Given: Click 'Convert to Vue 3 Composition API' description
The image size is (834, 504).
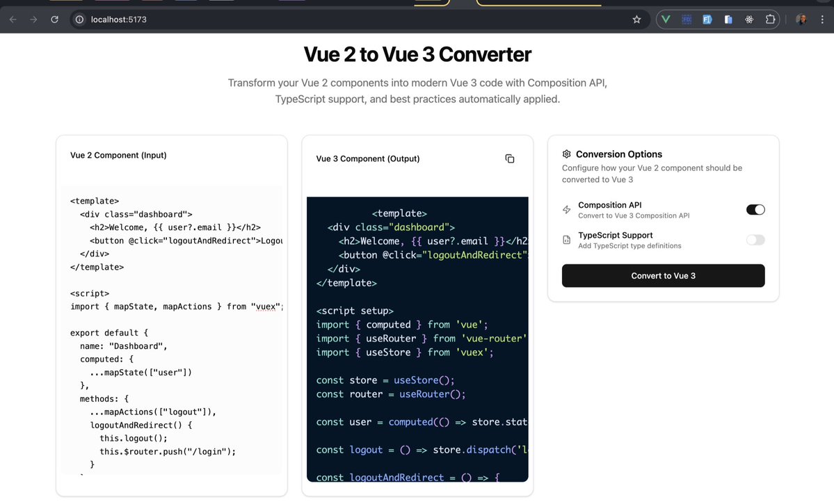Looking at the screenshot, I should (634, 216).
